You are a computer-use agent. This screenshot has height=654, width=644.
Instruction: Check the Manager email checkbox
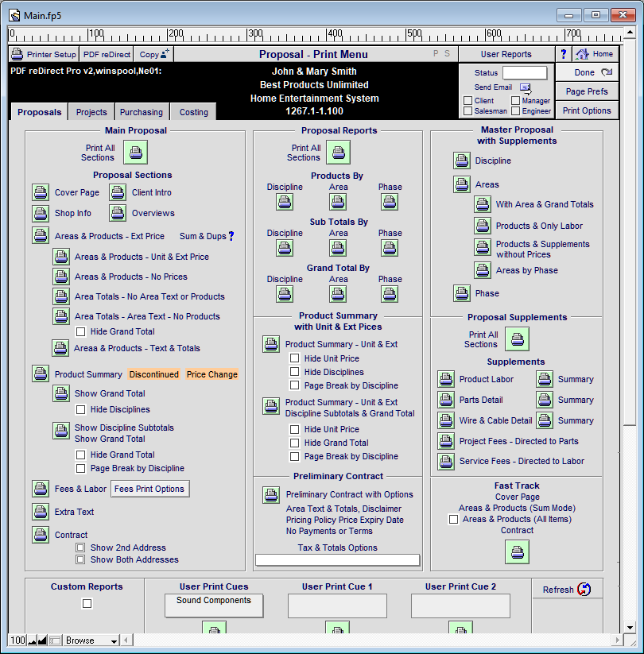[x=515, y=100]
